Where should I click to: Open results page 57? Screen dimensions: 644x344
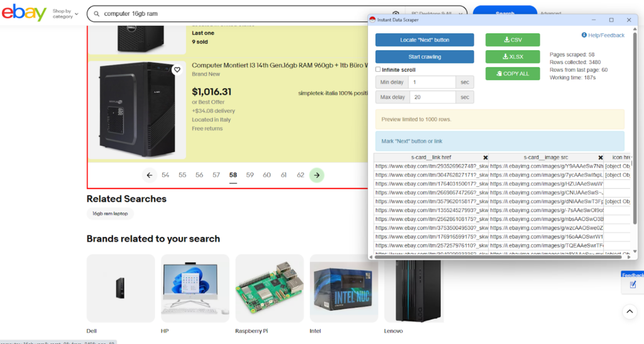(x=216, y=175)
